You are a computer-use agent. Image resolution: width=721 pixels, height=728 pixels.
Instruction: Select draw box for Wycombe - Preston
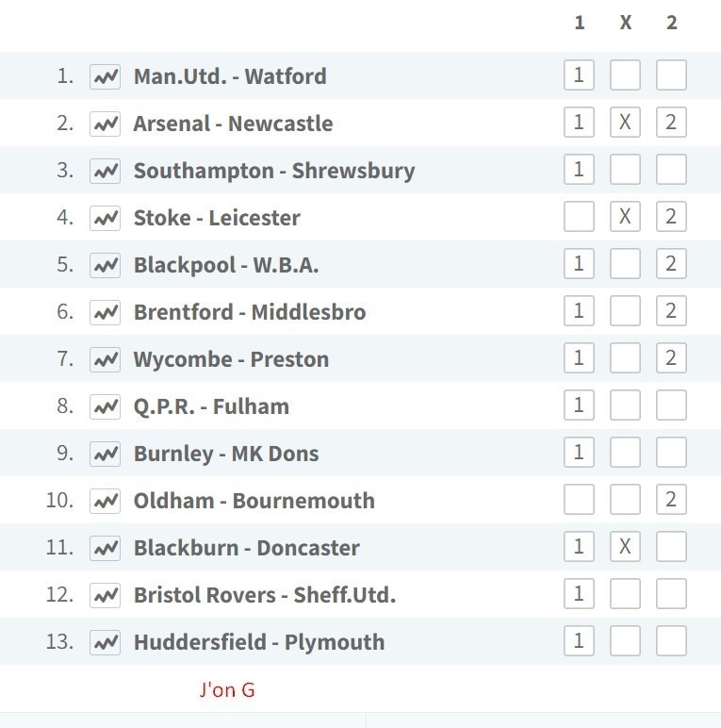pos(625,358)
